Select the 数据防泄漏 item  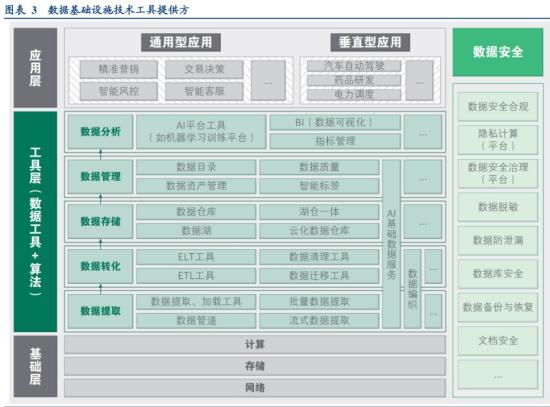point(498,240)
